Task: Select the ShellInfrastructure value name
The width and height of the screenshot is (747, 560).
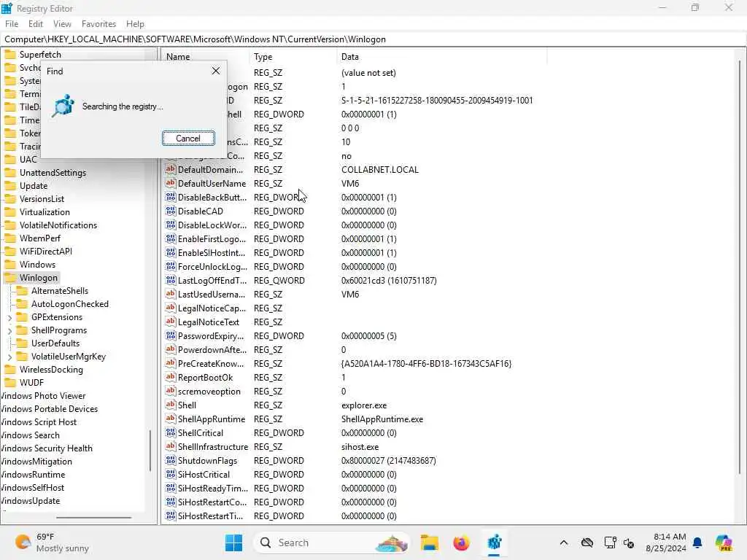Action: click(213, 447)
